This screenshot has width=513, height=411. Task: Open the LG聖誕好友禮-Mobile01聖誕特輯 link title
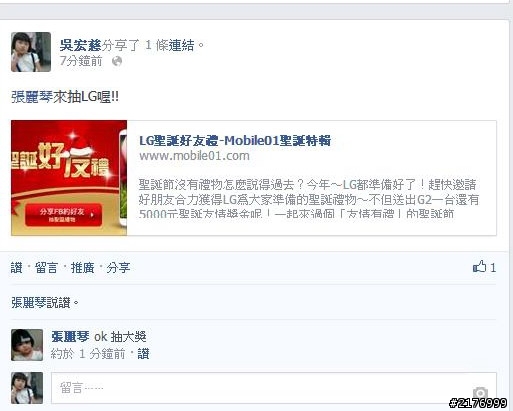235,140
